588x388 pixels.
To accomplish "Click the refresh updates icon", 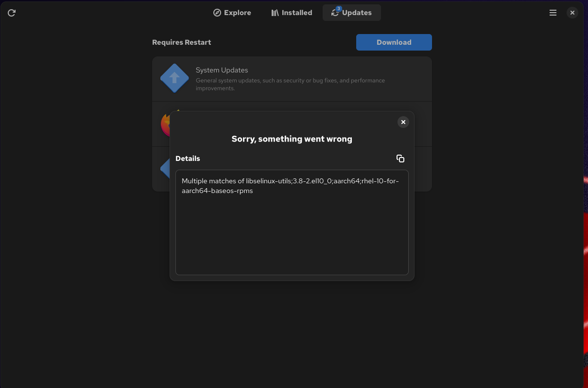I will [x=12, y=13].
